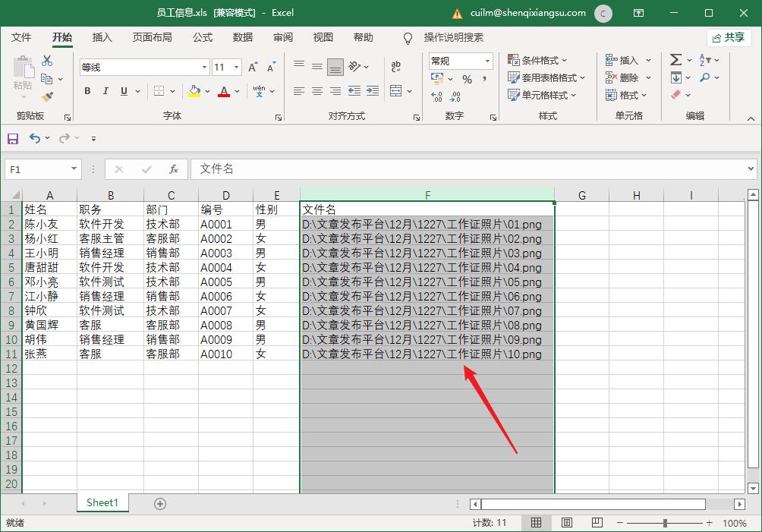The height and width of the screenshot is (532, 762).
Task: Toggle italic formatting
Action: point(105,90)
